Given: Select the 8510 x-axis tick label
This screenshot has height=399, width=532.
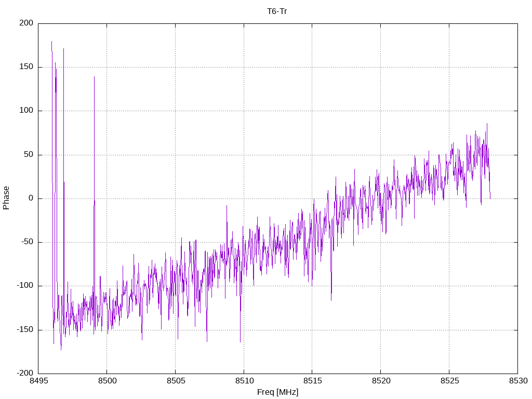Looking at the screenshot, I should click(x=244, y=381).
